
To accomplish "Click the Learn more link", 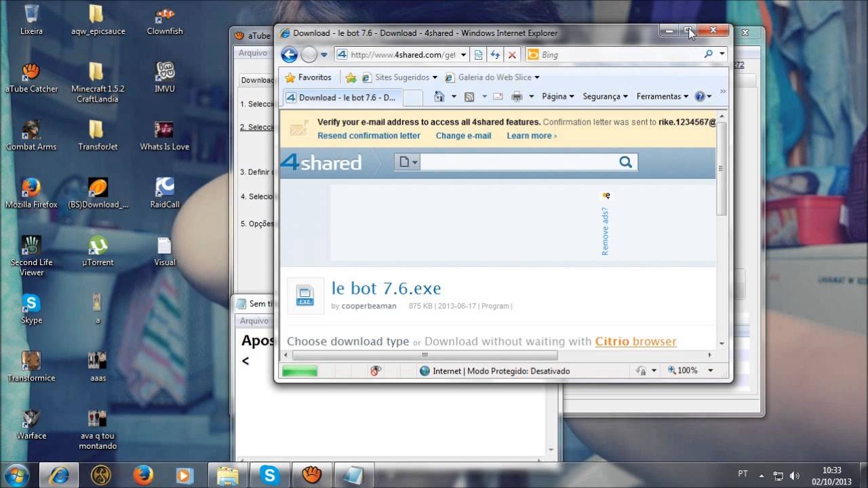I will 532,136.
